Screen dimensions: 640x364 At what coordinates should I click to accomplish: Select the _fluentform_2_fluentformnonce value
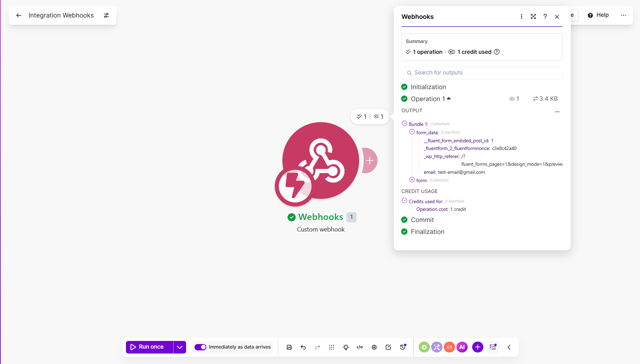click(x=504, y=148)
